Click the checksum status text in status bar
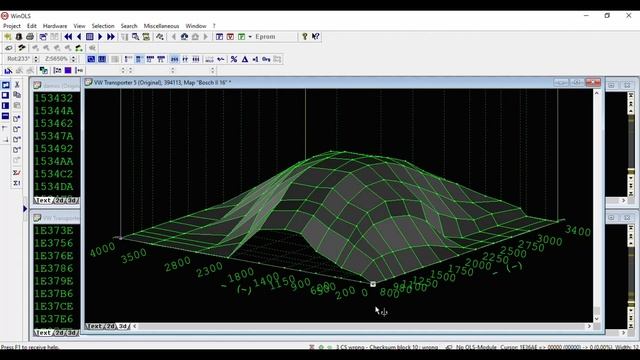Screen dimensions: 640x360 click(x=387, y=347)
